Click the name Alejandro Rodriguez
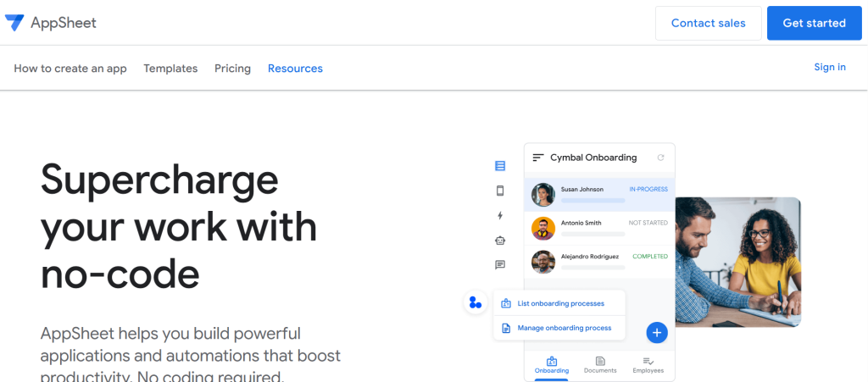Viewport: 868px width, 382px height. click(590, 257)
